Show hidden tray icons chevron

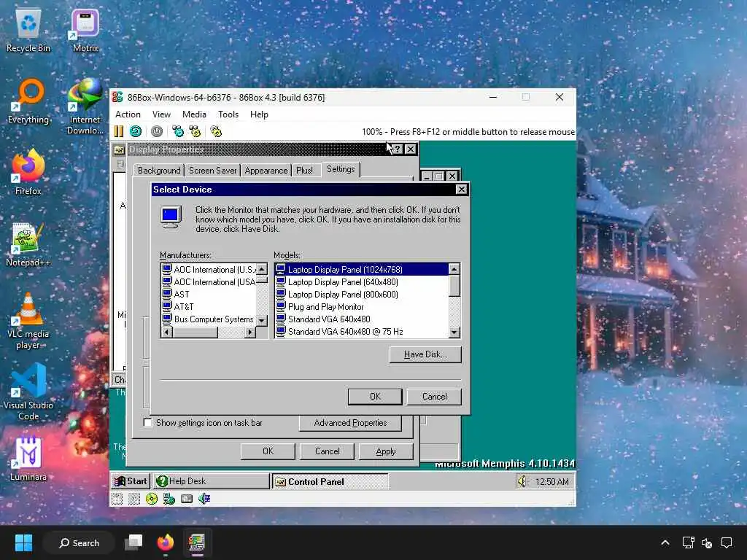[665, 542]
